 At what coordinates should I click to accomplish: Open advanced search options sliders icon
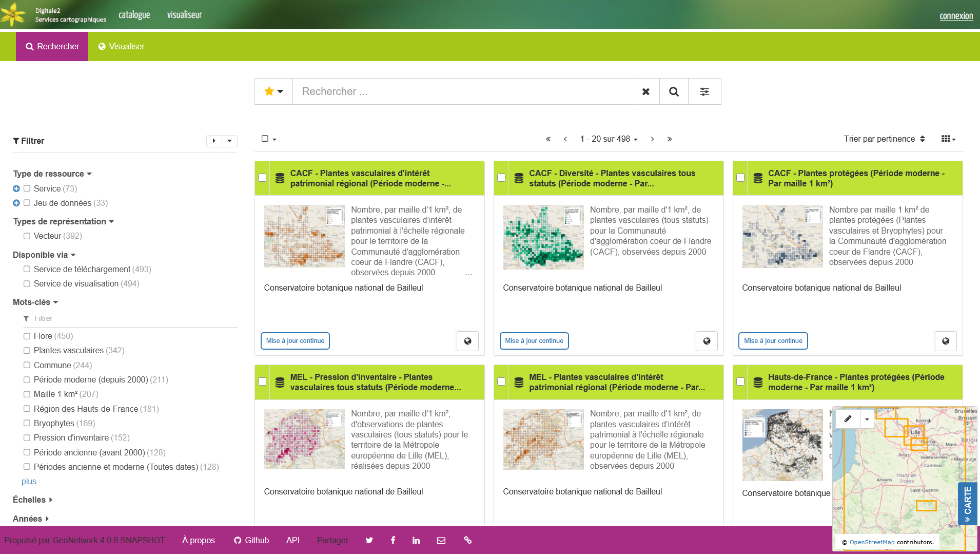704,91
